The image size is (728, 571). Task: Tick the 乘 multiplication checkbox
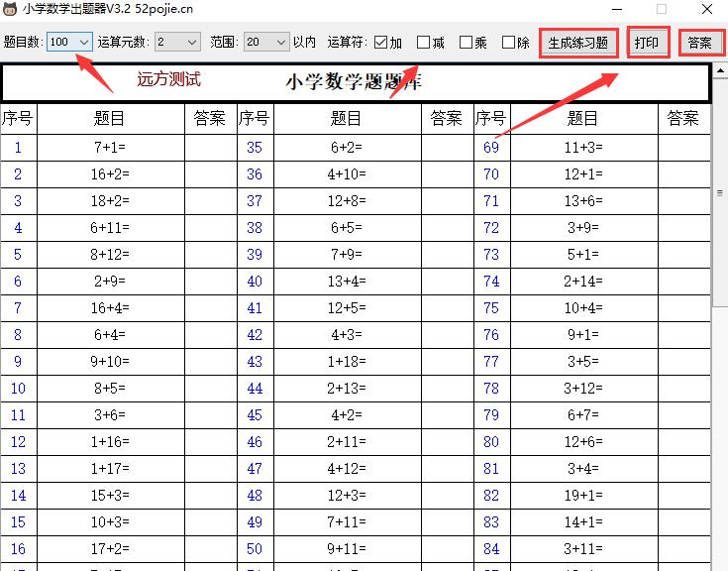(467, 43)
